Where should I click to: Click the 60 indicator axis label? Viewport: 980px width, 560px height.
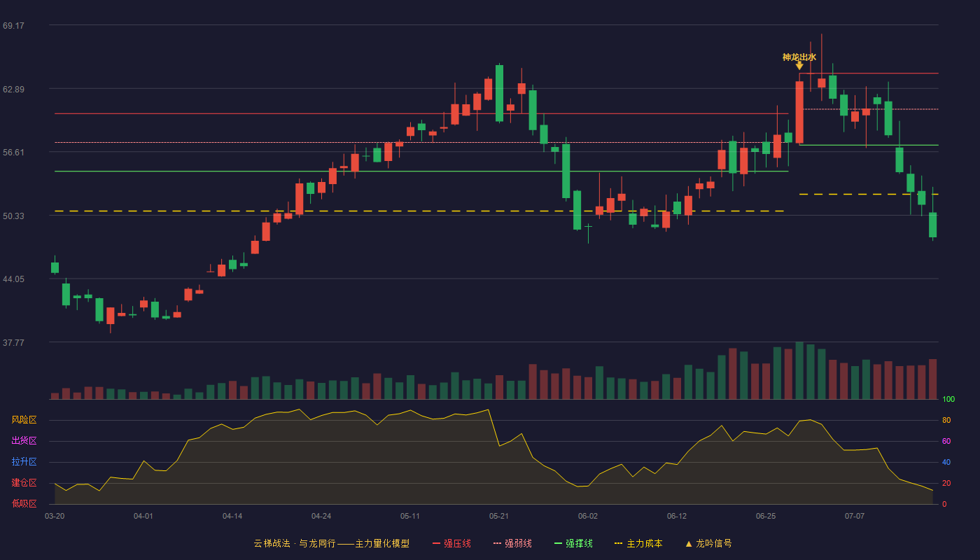(x=946, y=442)
